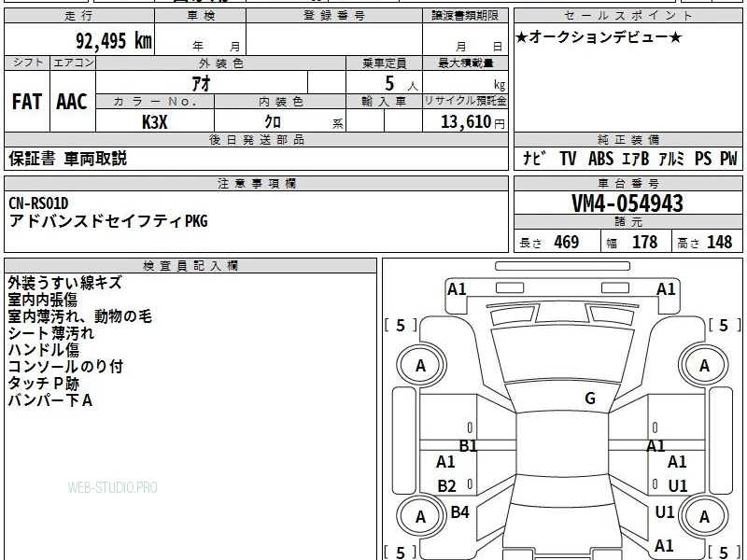Click the inspector note コンソールのり付
Screen dimensions: 747x560
tap(65, 366)
